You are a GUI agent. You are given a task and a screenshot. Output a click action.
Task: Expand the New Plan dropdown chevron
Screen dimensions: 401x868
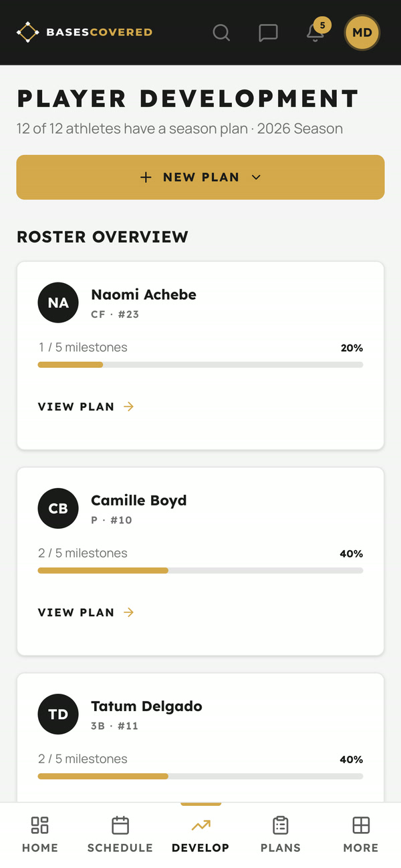256,178
